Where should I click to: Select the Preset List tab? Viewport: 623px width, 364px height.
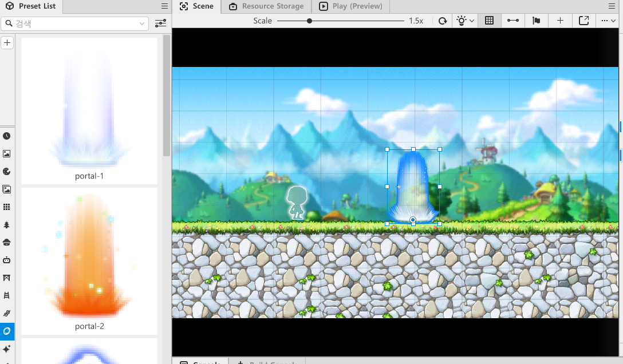tap(31, 6)
